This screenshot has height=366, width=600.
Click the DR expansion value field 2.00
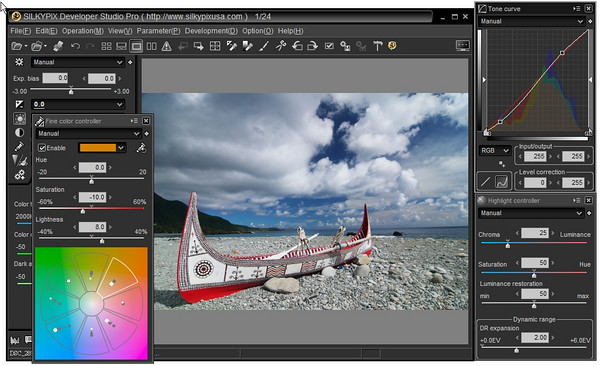click(x=535, y=337)
